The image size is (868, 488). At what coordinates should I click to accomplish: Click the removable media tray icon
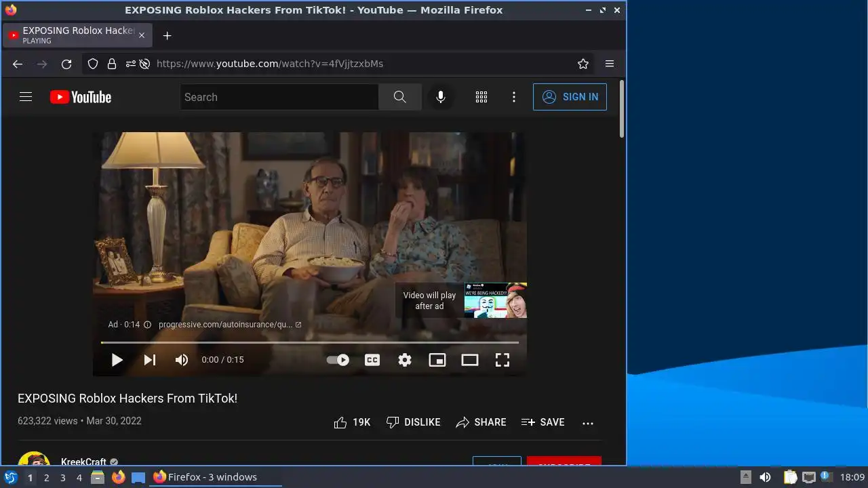pos(745,477)
